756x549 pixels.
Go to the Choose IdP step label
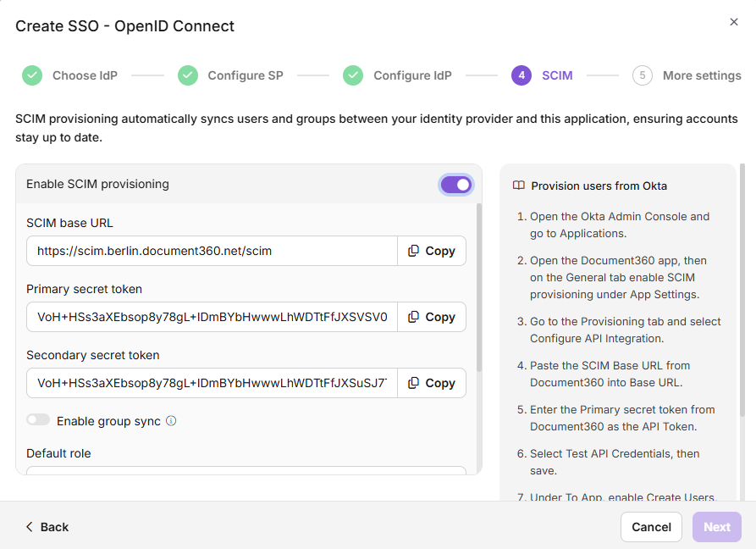(85, 75)
